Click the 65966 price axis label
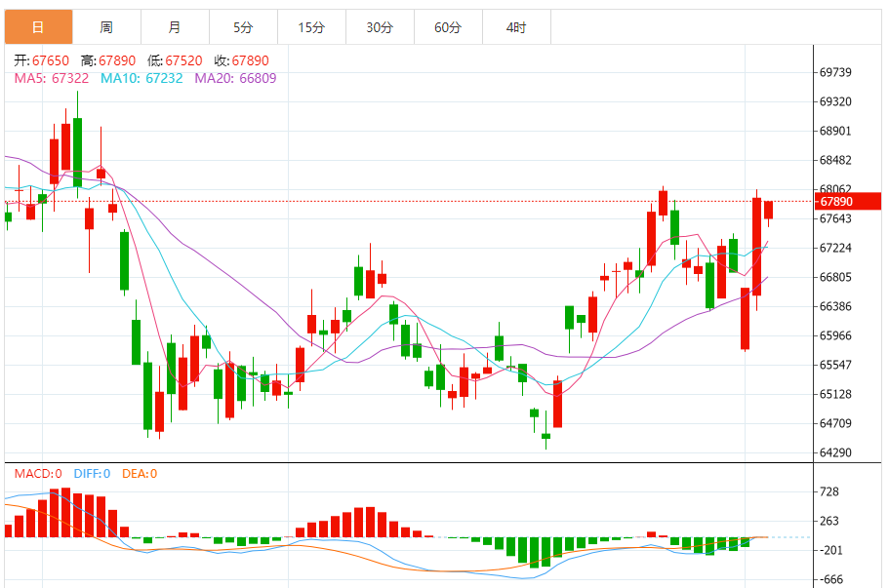 835,335
